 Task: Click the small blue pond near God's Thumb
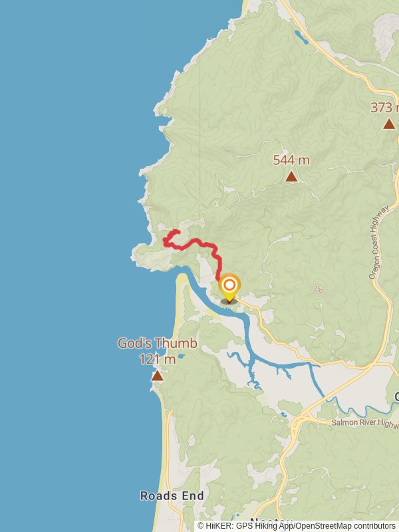(181, 356)
